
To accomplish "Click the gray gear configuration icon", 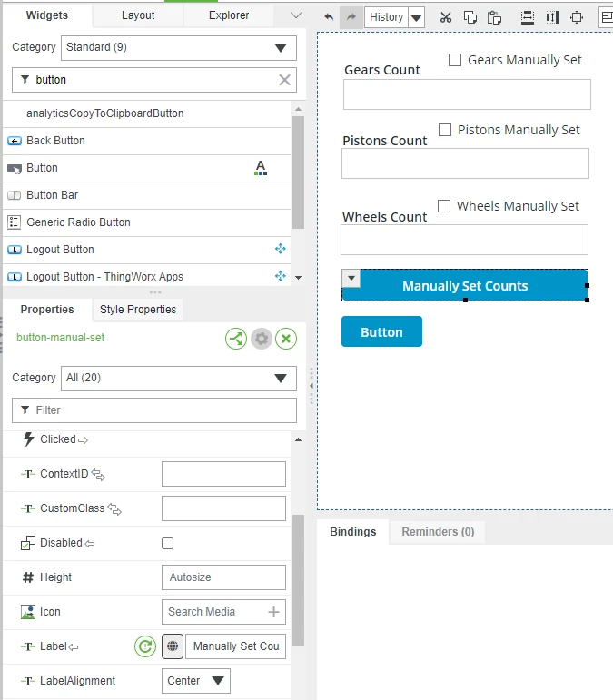I will click(x=262, y=339).
